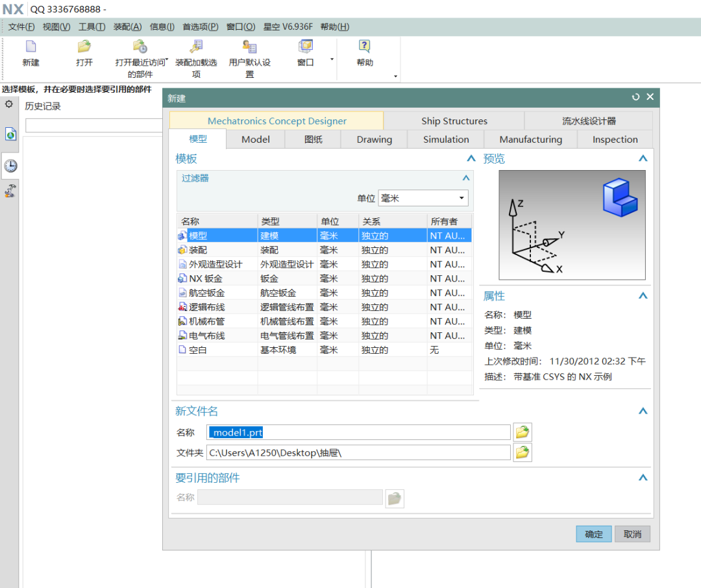701x588 pixels.
Task: Sort templates by 所有者 column header
Action: click(449, 221)
